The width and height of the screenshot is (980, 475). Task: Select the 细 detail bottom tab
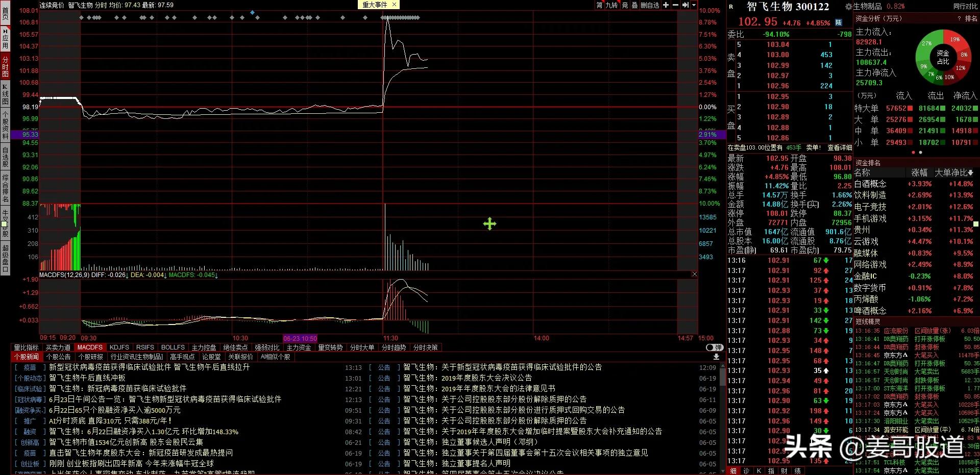(x=733, y=471)
